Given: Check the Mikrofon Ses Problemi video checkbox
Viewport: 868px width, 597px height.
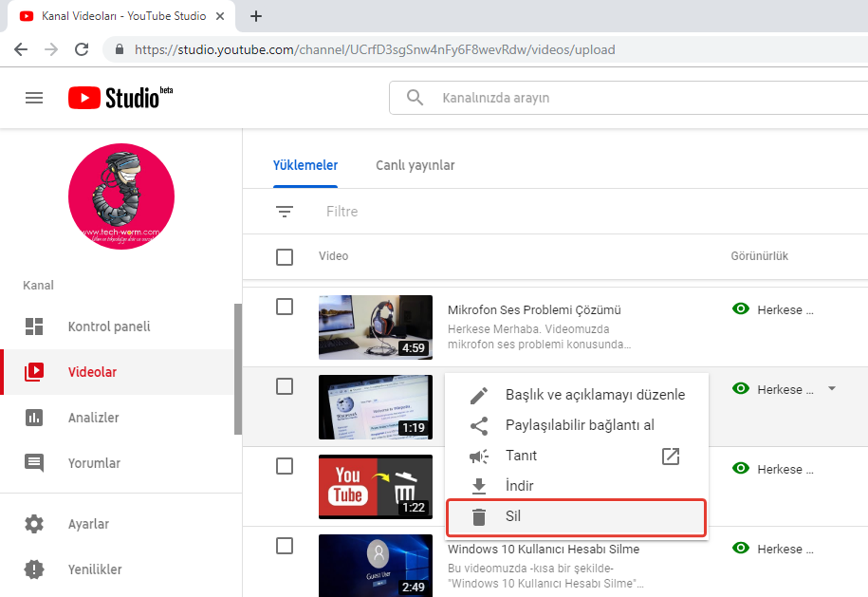Looking at the screenshot, I should [285, 307].
